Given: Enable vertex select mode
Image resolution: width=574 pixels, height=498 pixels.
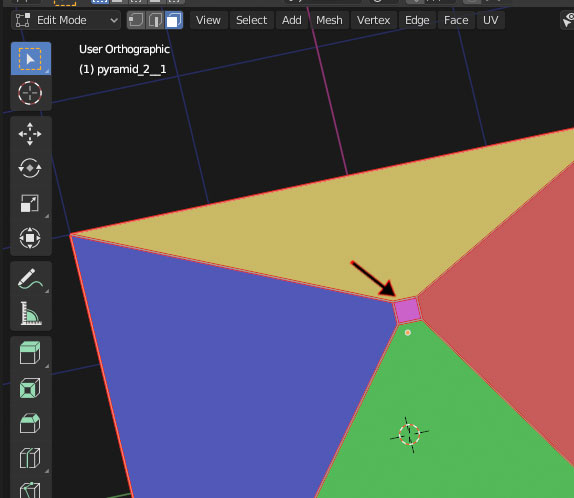Looking at the screenshot, I should [136, 20].
